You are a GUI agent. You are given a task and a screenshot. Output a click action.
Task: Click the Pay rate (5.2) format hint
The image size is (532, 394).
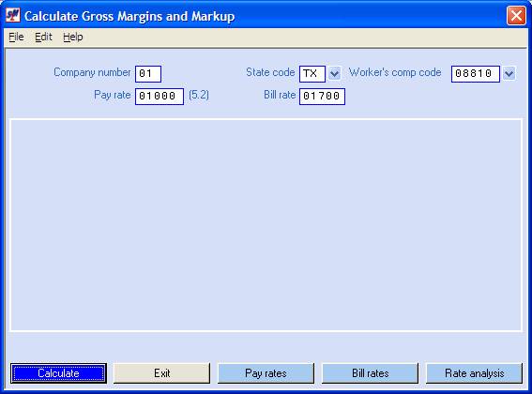coord(199,95)
